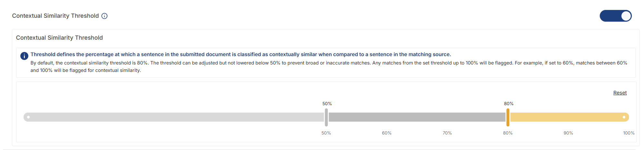The width and height of the screenshot is (644, 150).
Task: Click the 80% value label above orange handle
Action: [509, 104]
